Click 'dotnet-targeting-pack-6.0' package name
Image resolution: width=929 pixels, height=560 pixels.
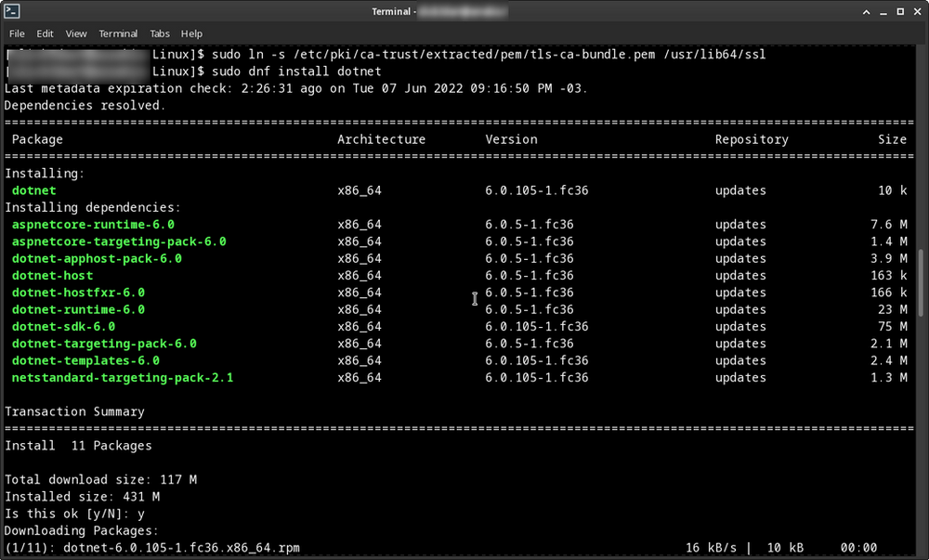tap(104, 344)
